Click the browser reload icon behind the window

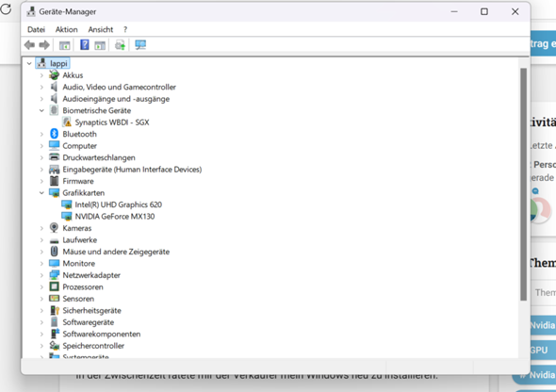coord(6,8)
